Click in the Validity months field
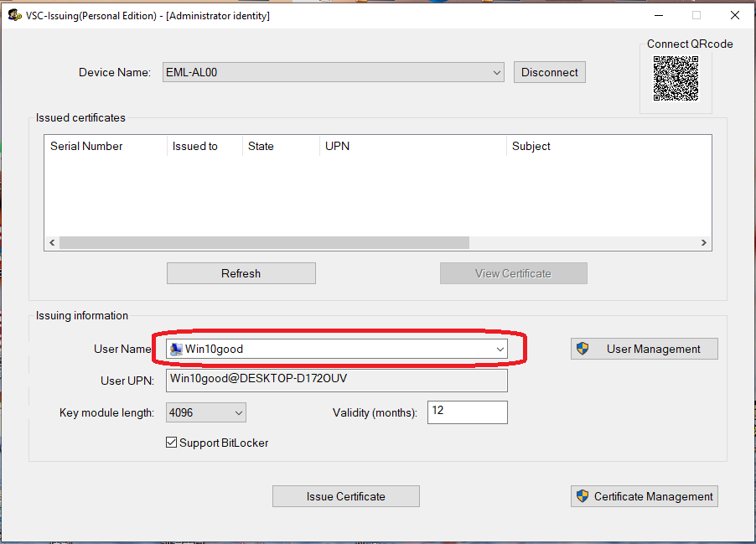756x544 pixels. [467, 412]
